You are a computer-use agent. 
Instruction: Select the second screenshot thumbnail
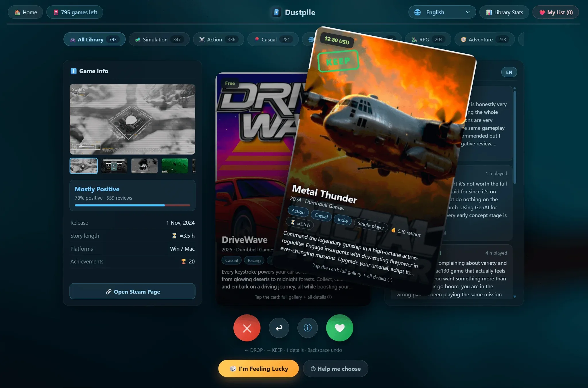click(x=114, y=166)
